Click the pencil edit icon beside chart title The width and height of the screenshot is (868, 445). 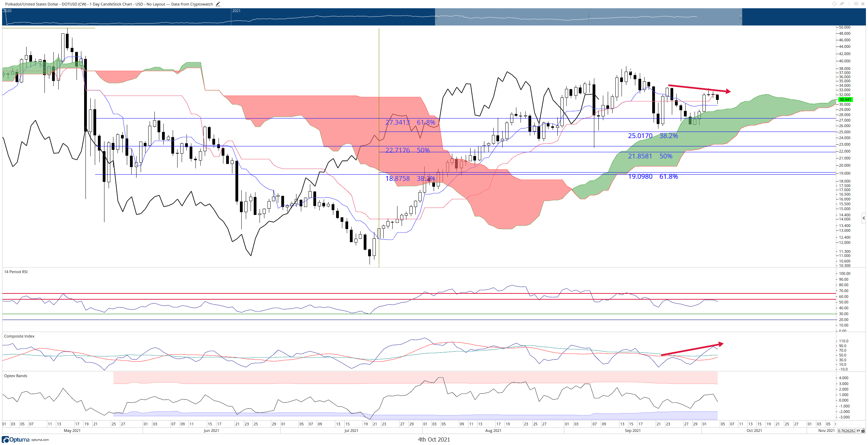[218, 4]
